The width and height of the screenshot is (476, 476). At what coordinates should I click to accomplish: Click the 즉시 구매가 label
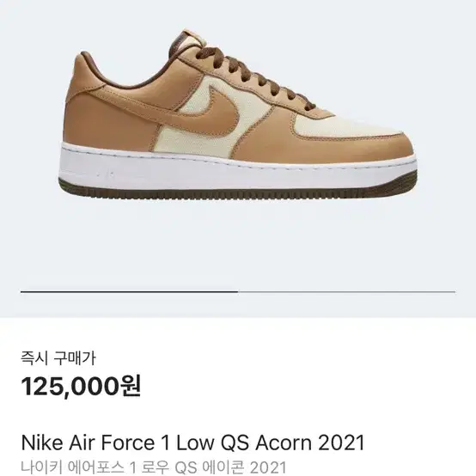(x=58, y=358)
